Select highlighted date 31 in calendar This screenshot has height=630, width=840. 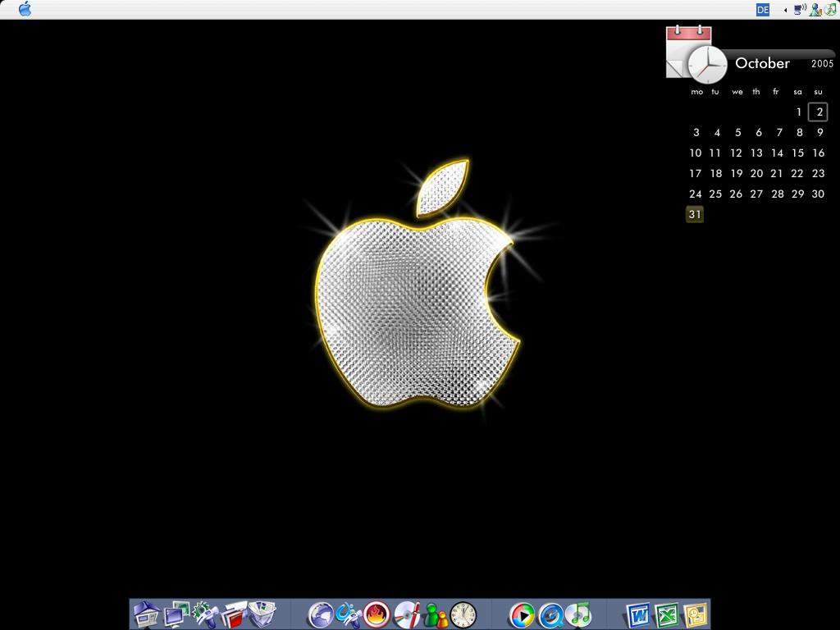coord(695,214)
